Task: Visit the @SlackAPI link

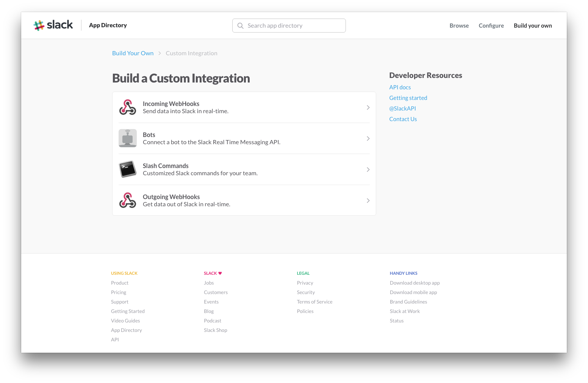Action: pos(402,109)
